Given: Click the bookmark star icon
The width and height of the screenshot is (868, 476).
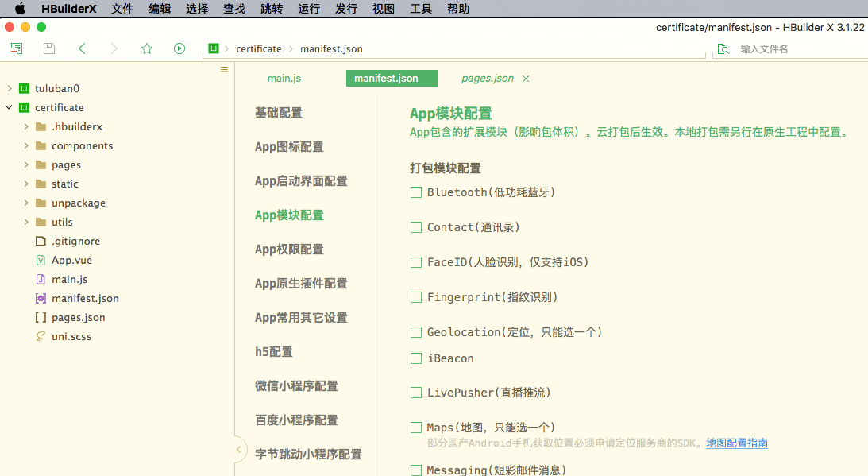Looking at the screenshot, I should tap(147, 48).
